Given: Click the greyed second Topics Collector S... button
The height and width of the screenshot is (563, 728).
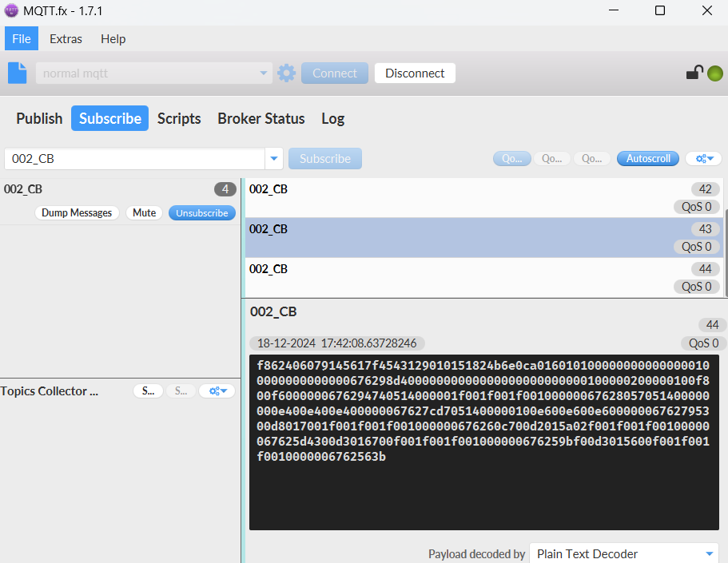Looking at the screenshot, I should point(181,391).
